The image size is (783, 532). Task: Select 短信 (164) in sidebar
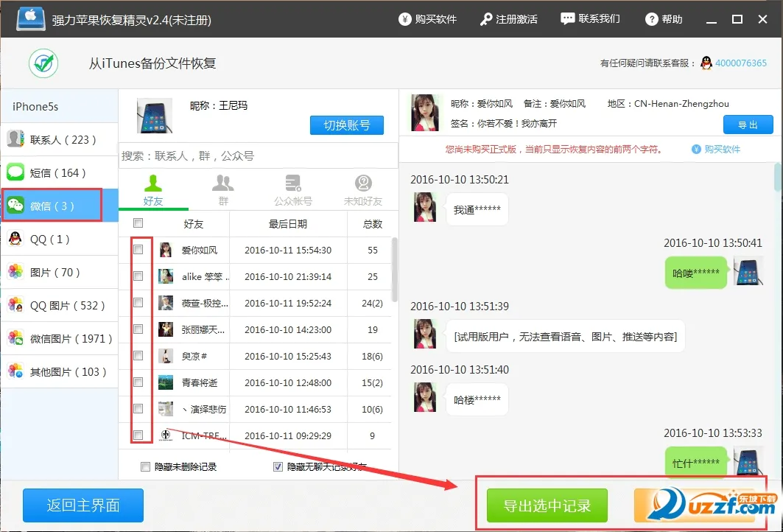[x=60, y=173]
